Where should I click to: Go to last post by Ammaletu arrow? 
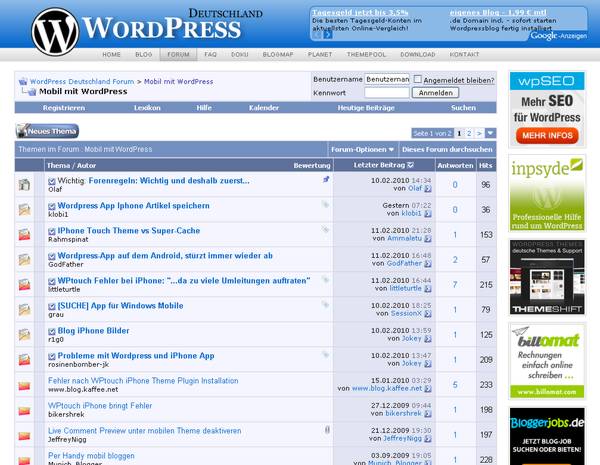pos(428,239)
